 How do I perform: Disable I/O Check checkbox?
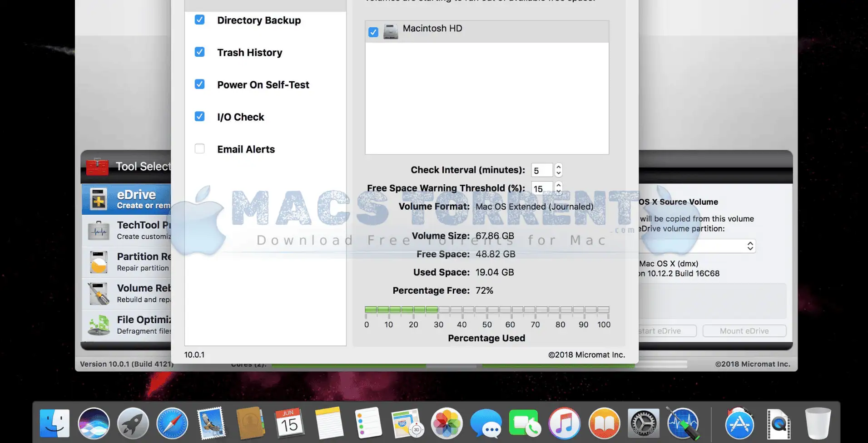click(x=199, y=116)
